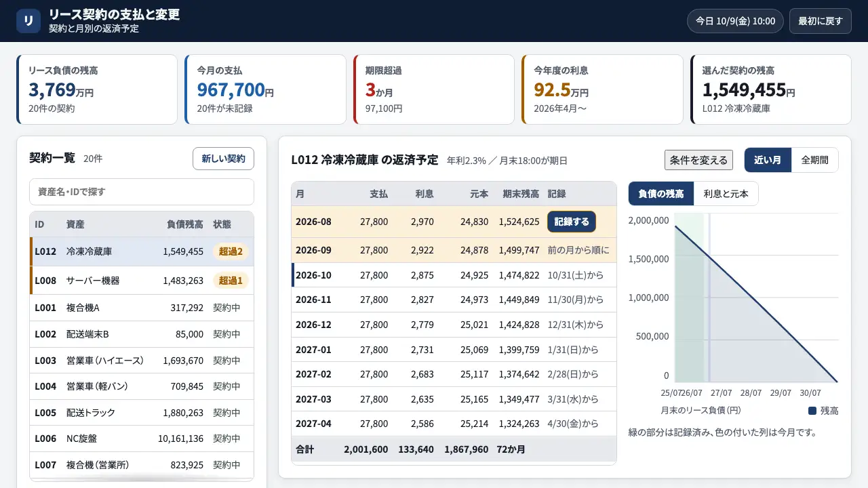Select contract row L003 営業車(ハイエース)
The width and height of the screenshot is (868, 488).
[x=142, y=361]
